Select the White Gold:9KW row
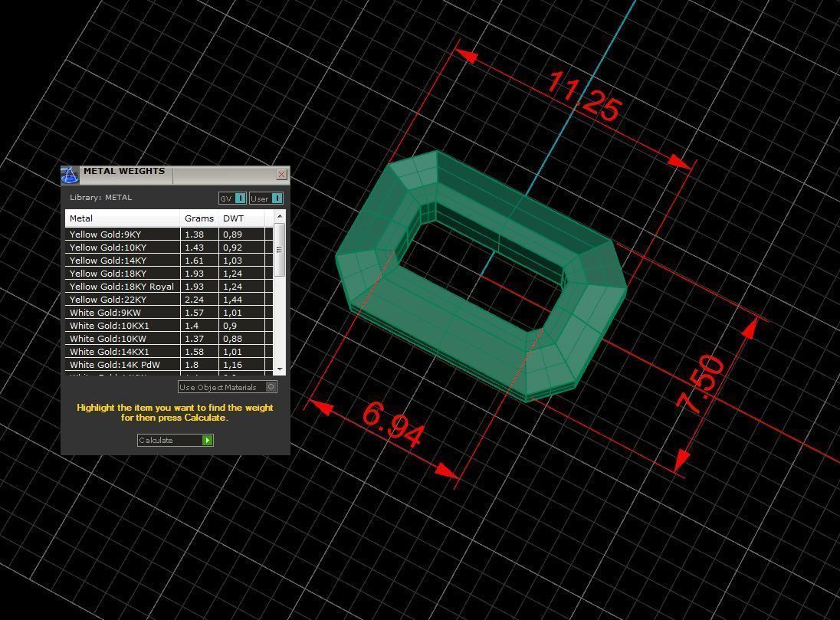 169,313
